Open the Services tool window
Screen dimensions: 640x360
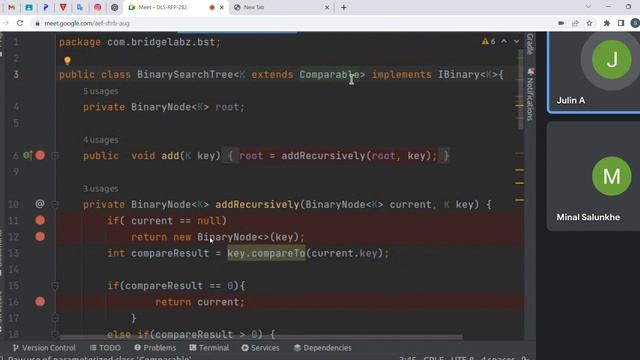[x=260, y=348]
